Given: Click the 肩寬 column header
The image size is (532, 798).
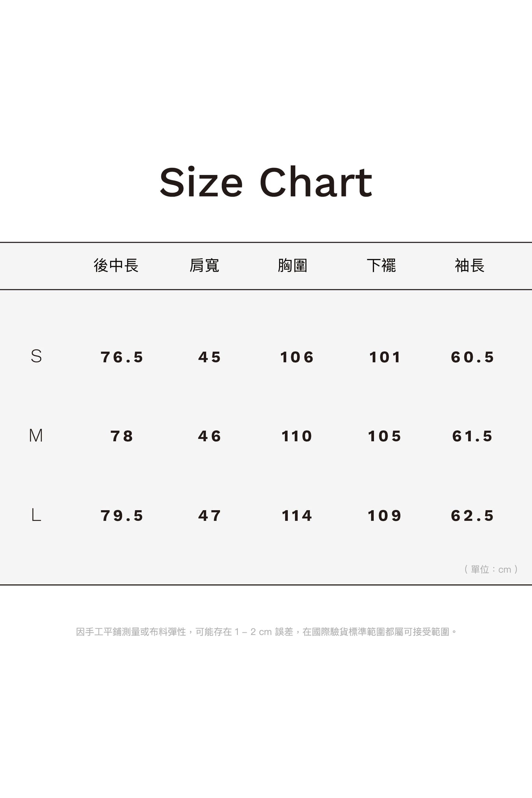Looking at the screenshot, I should [x=204, y=265].
